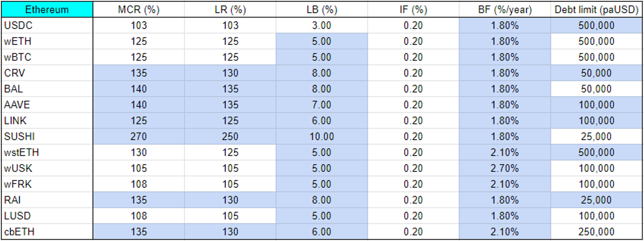Select the LUSD row label cell
This screenshot has height=241, width=644.
coord(47,216)
